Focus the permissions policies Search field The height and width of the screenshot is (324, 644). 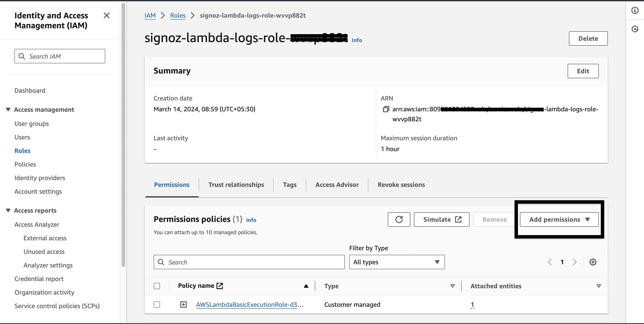click(x=249, y=262)
